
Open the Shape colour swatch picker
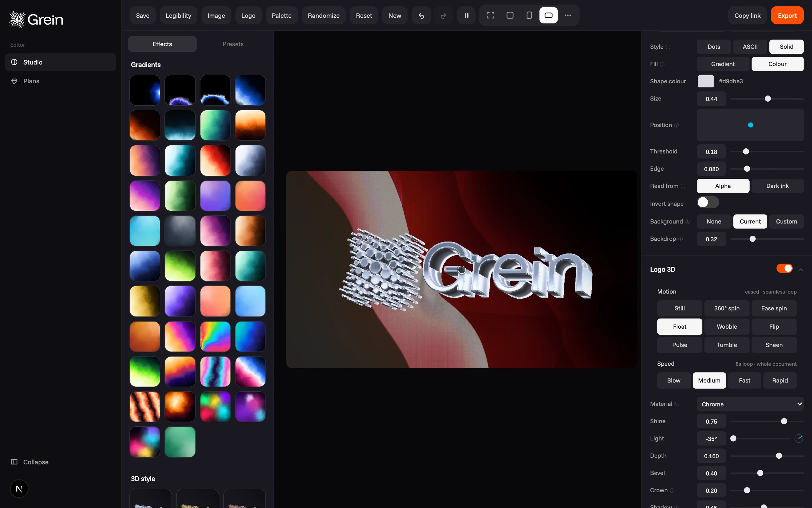click(706, 81)
